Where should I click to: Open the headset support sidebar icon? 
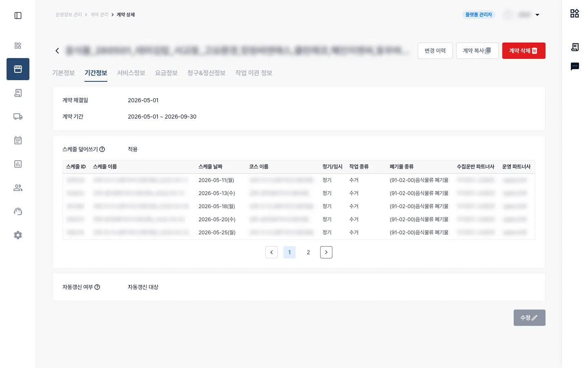pyautogui.click(x=18, y=211)
